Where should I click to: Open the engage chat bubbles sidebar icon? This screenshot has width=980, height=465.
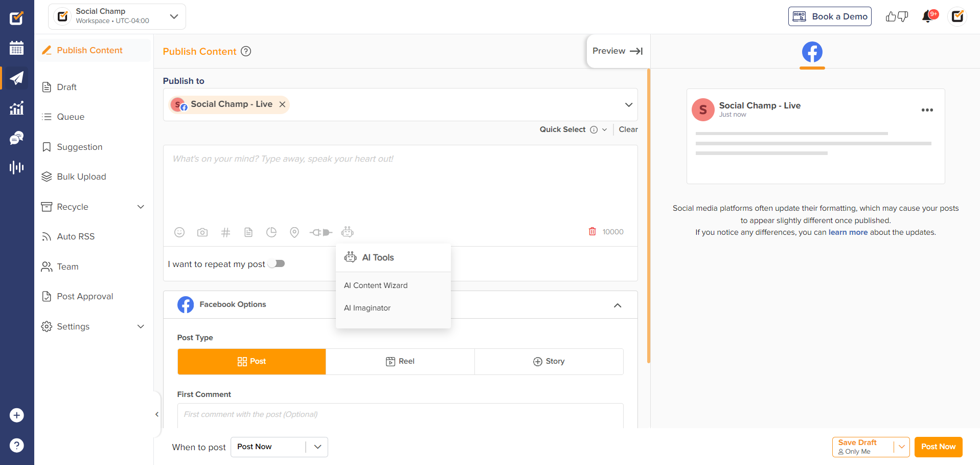pos(17,138)
